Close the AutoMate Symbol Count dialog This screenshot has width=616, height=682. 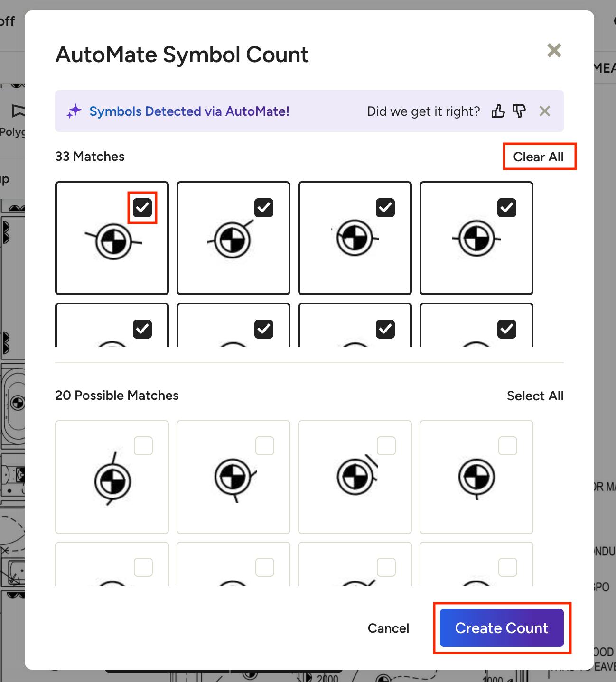(x=554, y=50)
